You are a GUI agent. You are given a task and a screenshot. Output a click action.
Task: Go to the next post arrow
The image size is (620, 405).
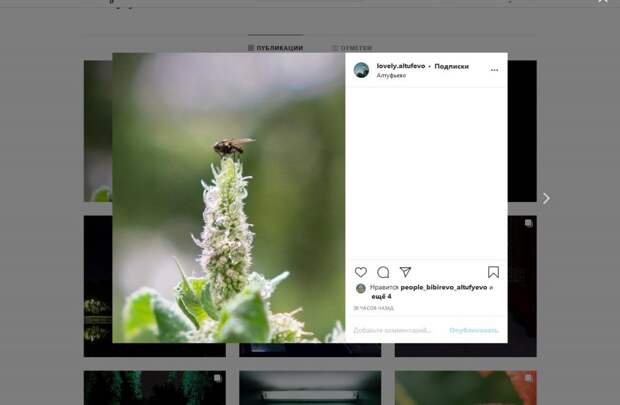coord(546,198)
